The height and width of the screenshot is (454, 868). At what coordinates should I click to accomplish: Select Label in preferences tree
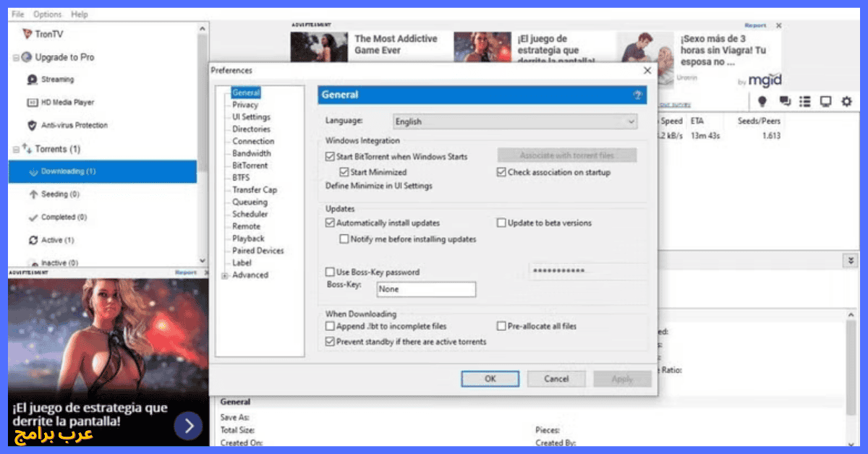point(242,263)
